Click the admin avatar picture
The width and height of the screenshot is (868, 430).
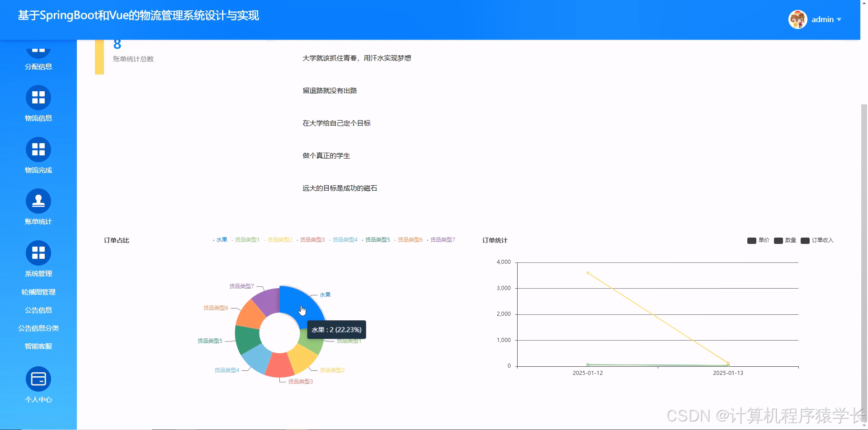click(x=798, y=19)
